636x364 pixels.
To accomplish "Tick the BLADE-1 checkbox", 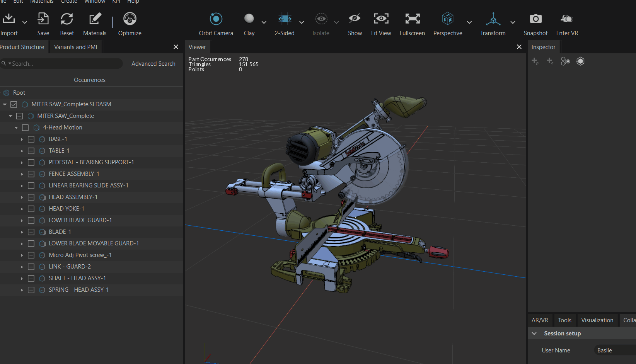I will [31, 232].
